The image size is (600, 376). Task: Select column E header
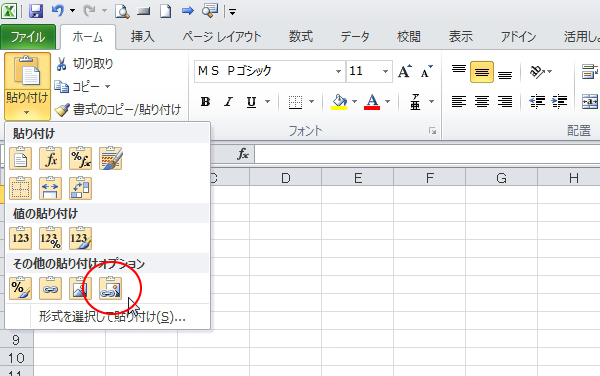[x=357, y=178]
